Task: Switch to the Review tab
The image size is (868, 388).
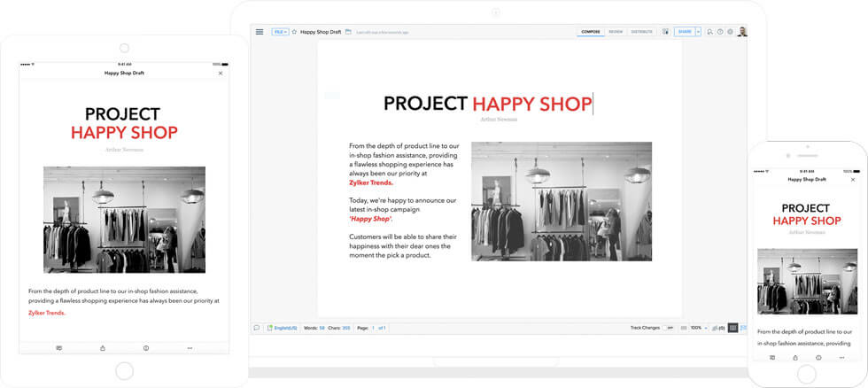Action: [616, 32]
